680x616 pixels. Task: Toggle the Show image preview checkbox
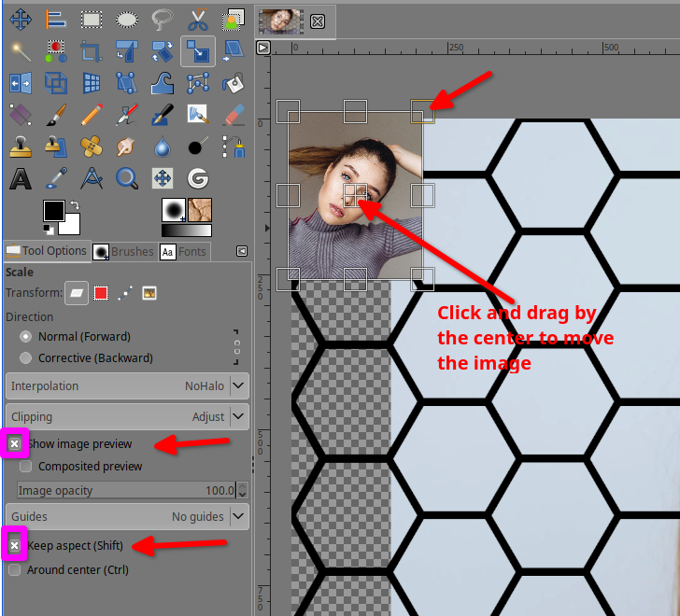pos(15,443)
